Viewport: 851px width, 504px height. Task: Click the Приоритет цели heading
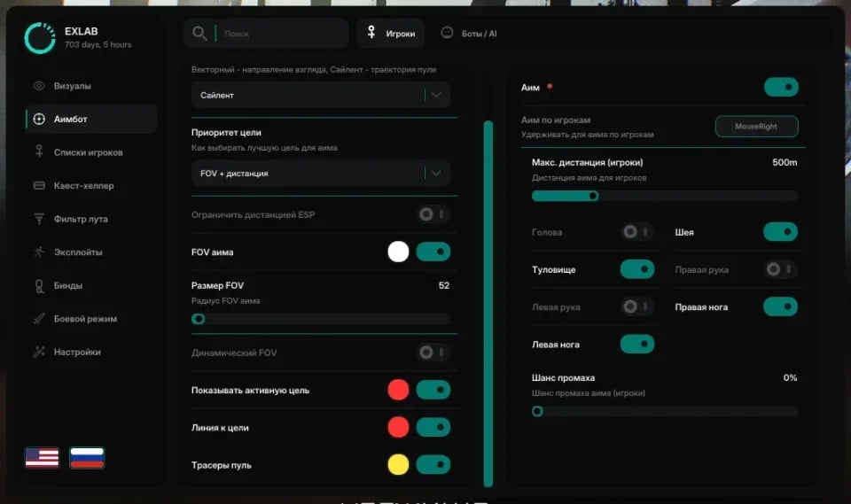tap(226, 132)
